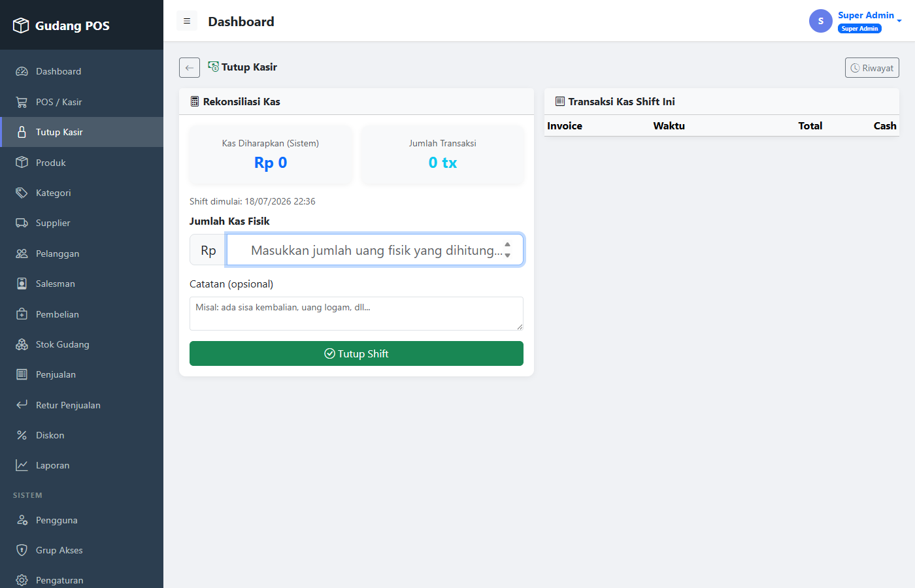
Task: Open the Stok Gudang boxes icon
Action: point(22,344)
